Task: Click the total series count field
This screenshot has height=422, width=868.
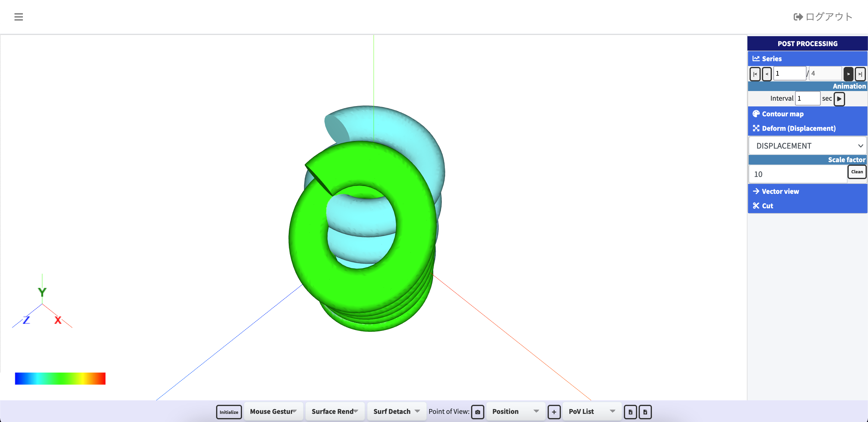Action: (x=825, y=74)
